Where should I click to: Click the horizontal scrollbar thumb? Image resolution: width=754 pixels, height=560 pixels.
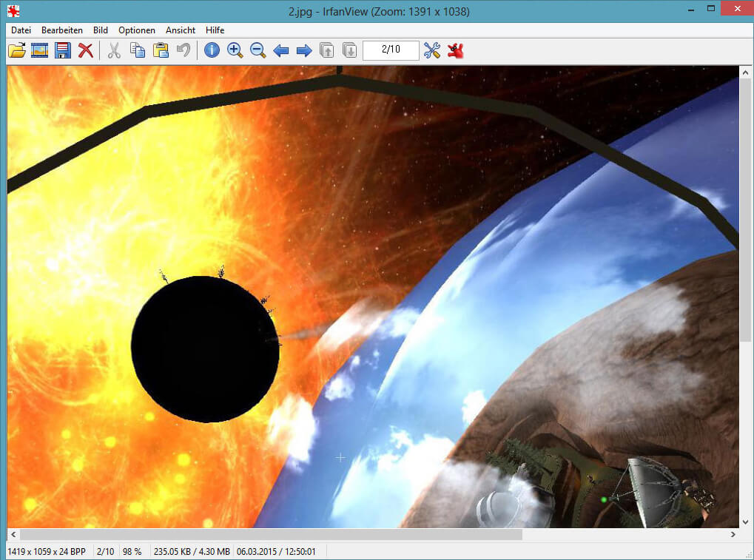click(271, 534)
